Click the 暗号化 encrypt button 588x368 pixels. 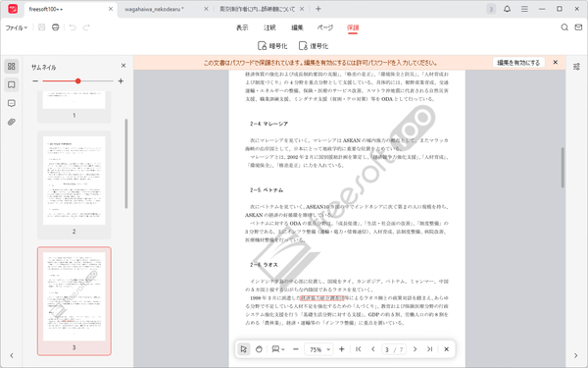pos(272,46)
